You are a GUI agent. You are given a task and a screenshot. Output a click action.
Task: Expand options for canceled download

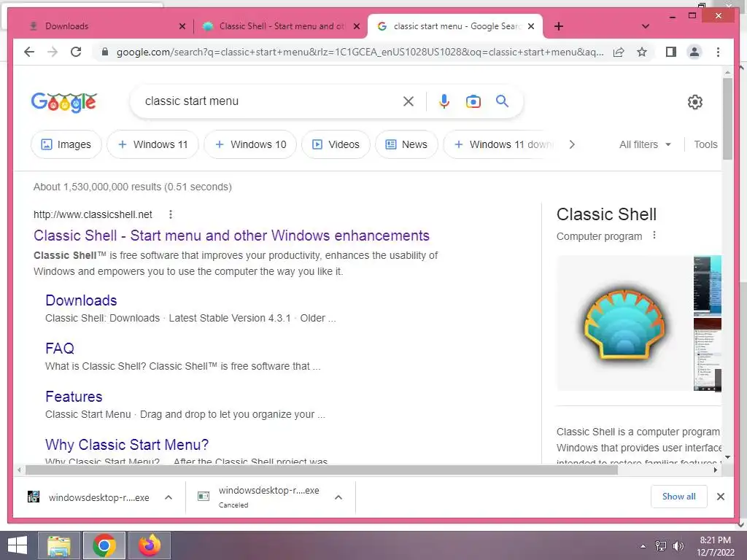point(338,497)
